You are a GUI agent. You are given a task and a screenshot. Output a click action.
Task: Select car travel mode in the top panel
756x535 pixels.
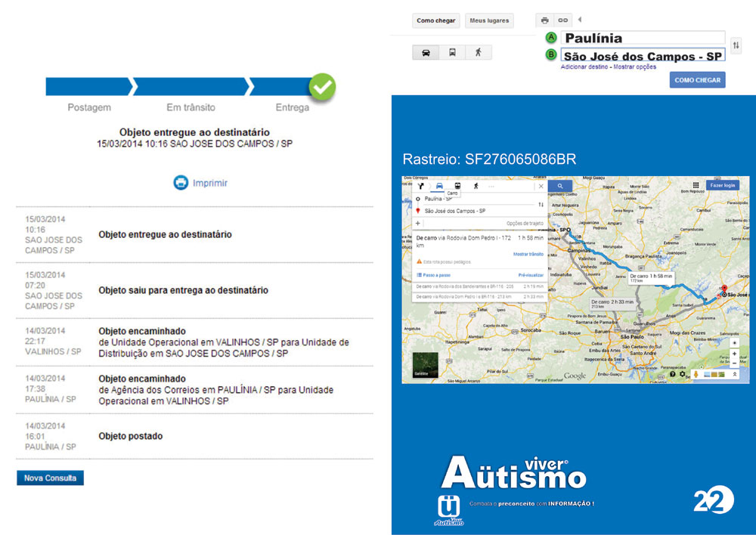pos(426,52)
